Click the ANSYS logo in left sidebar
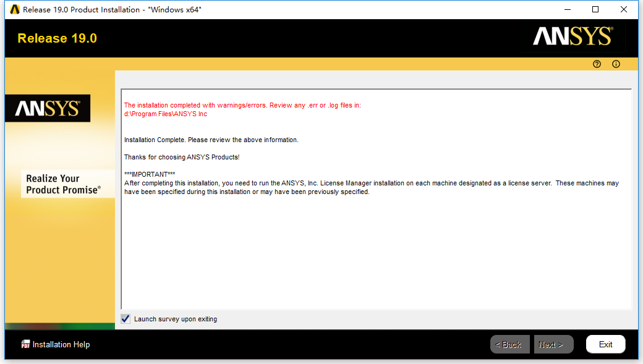The height and width of the screenshot is (364, 643). click(48, 108)
